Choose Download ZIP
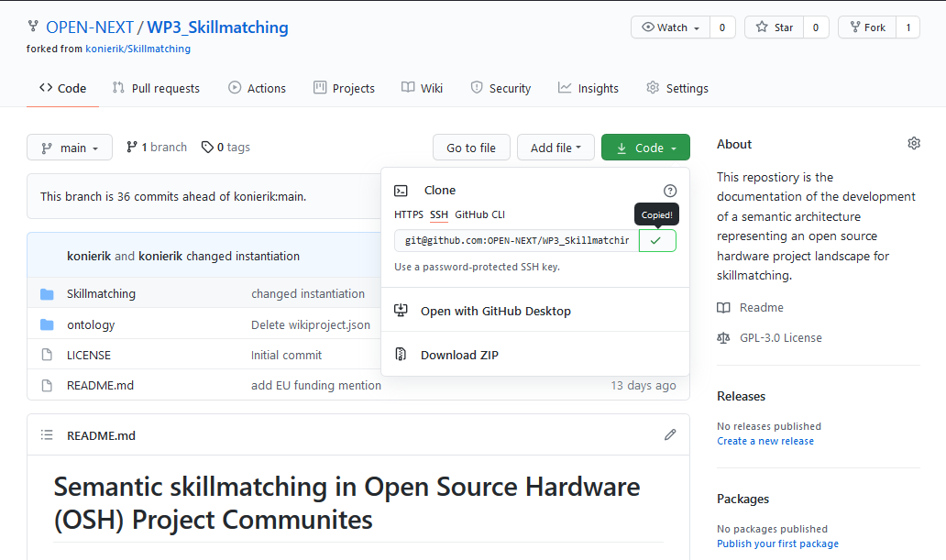The height and width of the screenshot is (560, 946). click(459, 355)
